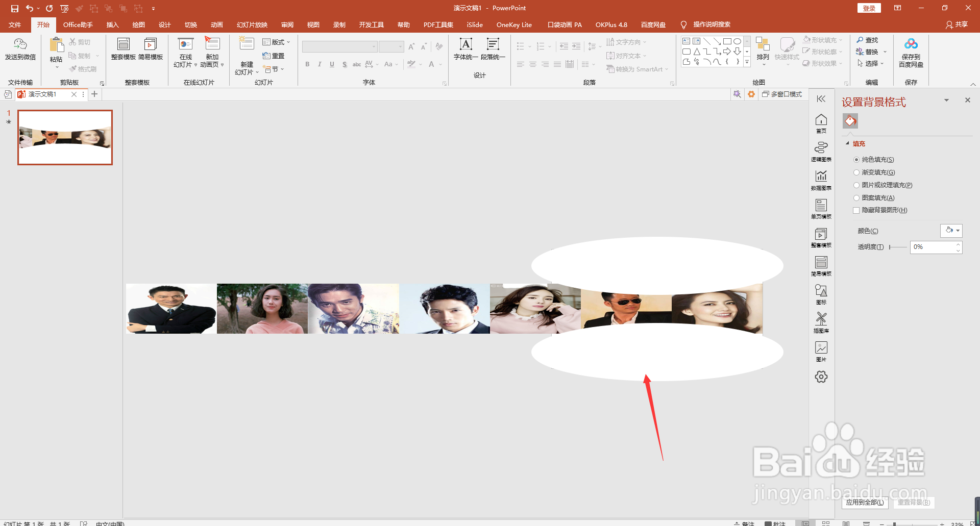Image resolution: width=980 pixels, height=526 pixels.
Task: Open the 选择 select dropdown
Action: click(x=871, y=63)
